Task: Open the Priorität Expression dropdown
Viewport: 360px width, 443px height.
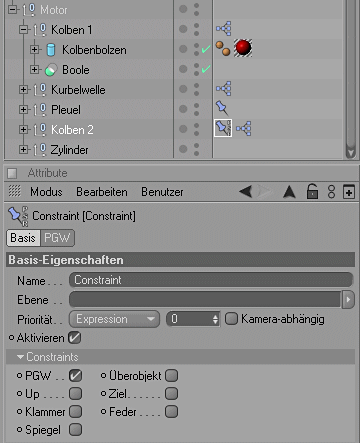Action: pos(114,319)
